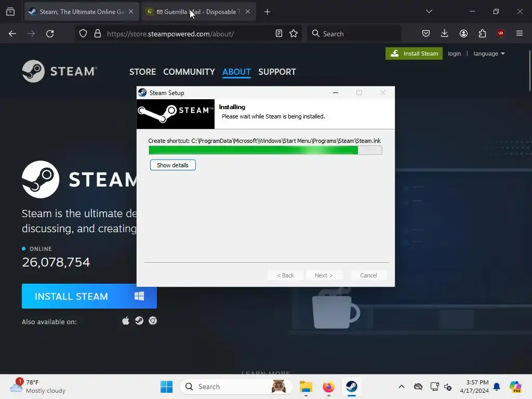Open the Steam login link
Viewport: 532px width, 399px height.
point(454,54)
